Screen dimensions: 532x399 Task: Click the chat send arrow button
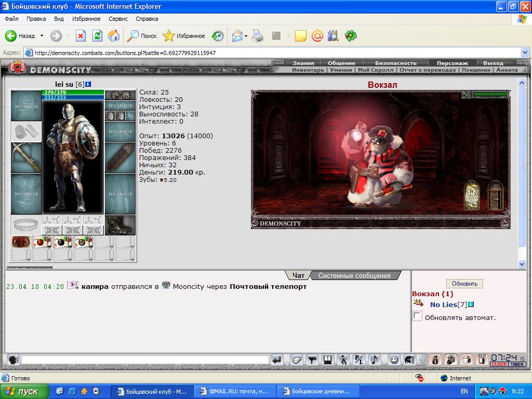[277, 360]
